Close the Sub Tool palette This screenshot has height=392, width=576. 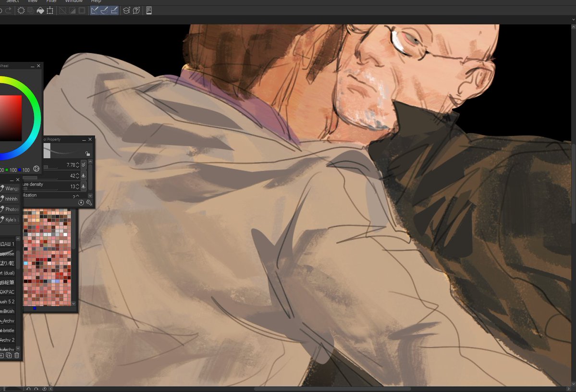tap(18, 180)
